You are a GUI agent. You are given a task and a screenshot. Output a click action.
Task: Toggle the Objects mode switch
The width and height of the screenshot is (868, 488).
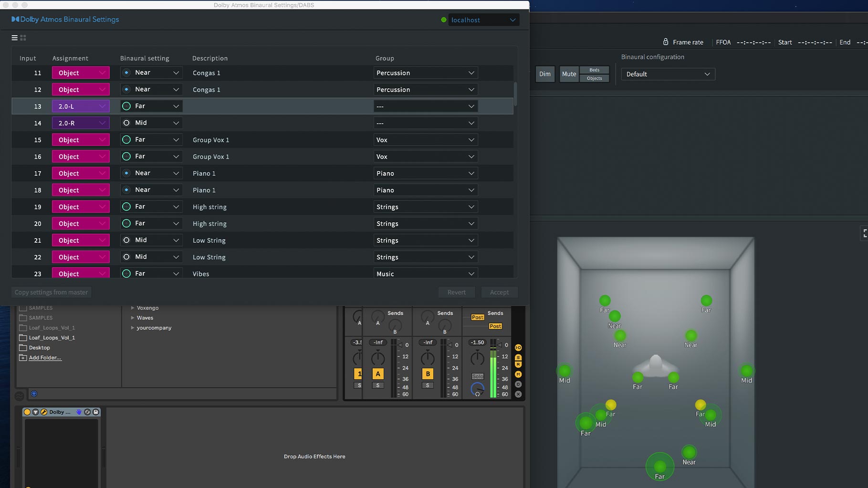point(594,77)
